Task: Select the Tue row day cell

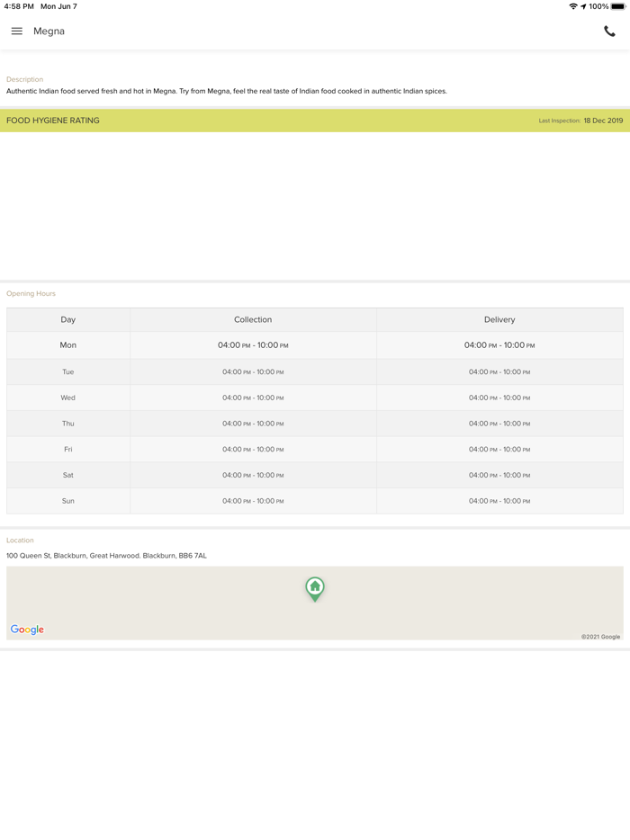Action: (68, 371)
